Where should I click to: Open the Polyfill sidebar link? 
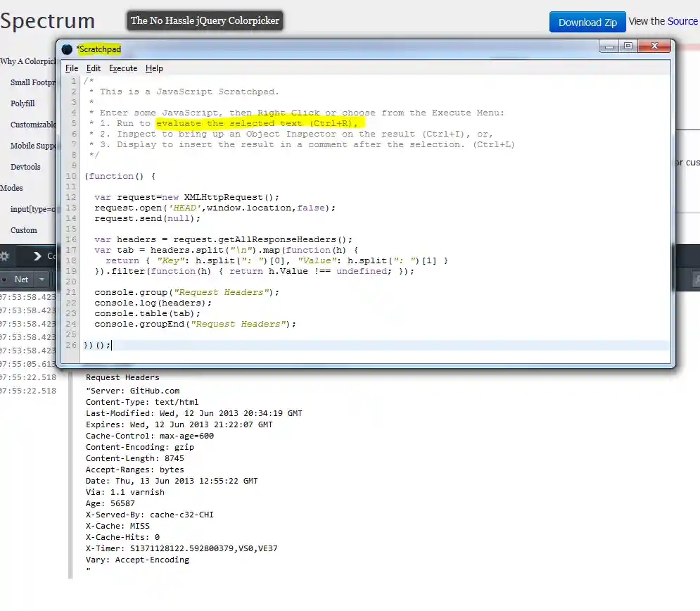click(x=23, y=103)
